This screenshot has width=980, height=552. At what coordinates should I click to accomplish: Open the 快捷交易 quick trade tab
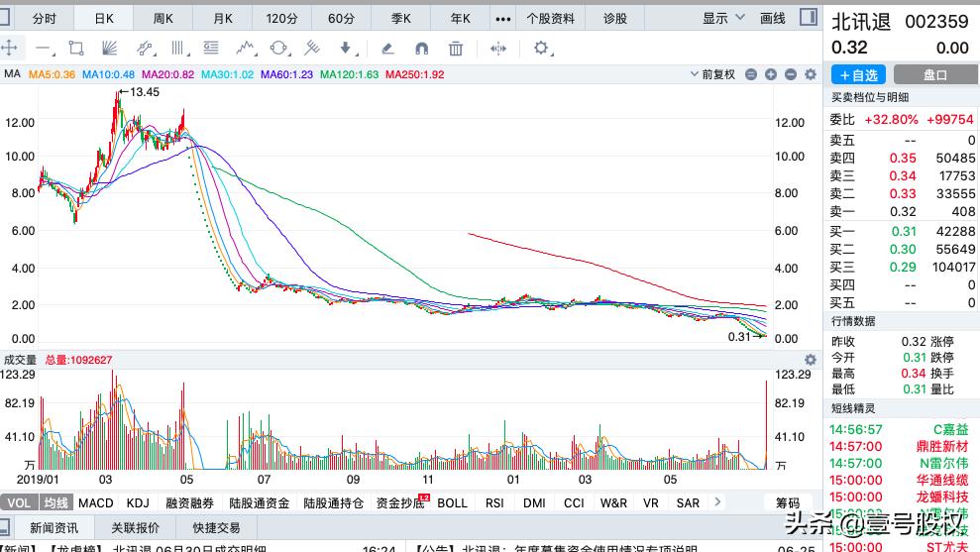pyautogui.click(x=216, y=527)
